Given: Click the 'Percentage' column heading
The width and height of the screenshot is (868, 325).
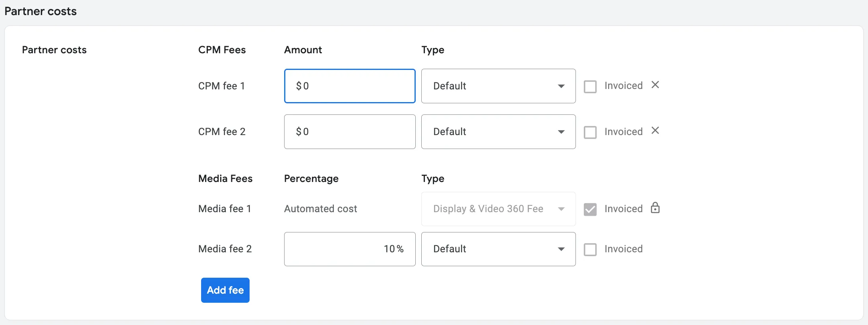Looking at the screenshot, I should coord(312,179).
